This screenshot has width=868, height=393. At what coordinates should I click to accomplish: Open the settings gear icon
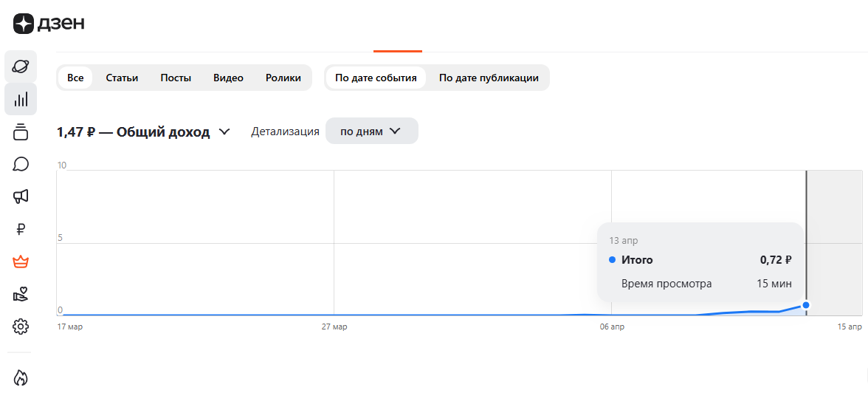(21, 326)
